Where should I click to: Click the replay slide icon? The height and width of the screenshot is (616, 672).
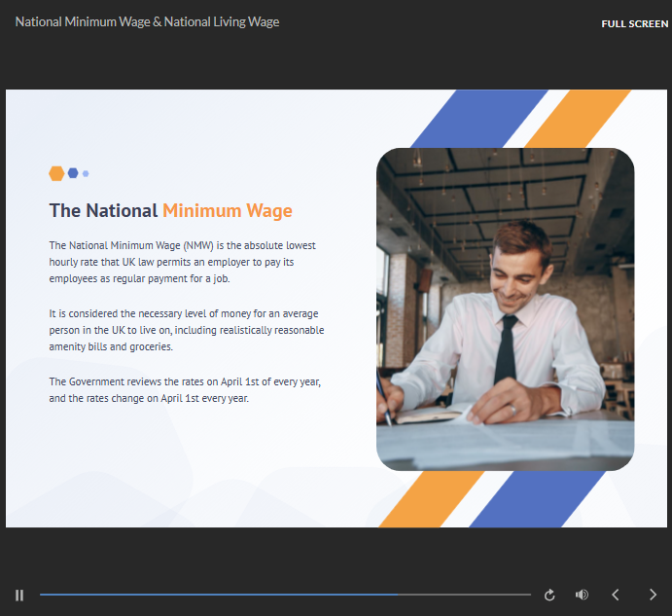coord(549,595)
